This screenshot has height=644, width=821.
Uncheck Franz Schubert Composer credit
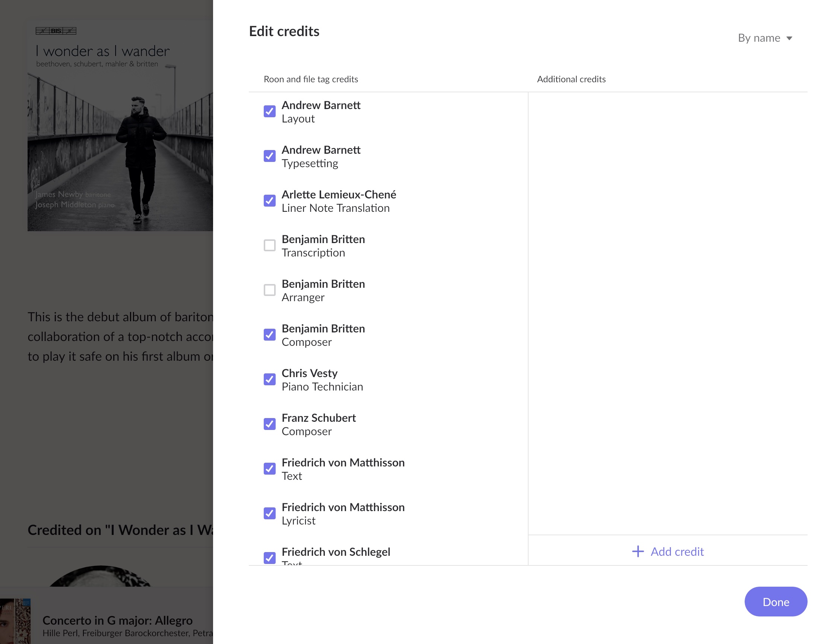(x=269, y=424)
